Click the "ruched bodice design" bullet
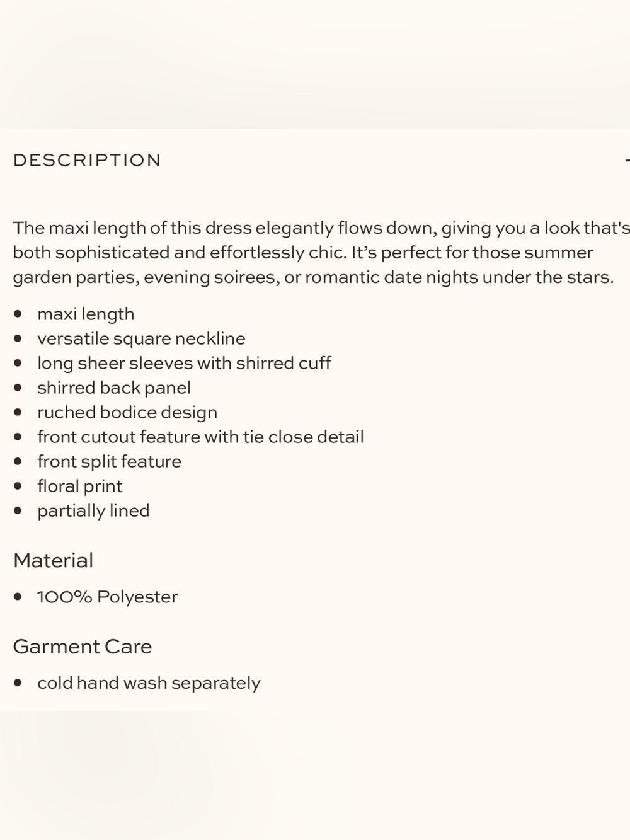630x840 pixels. point(127,412)
